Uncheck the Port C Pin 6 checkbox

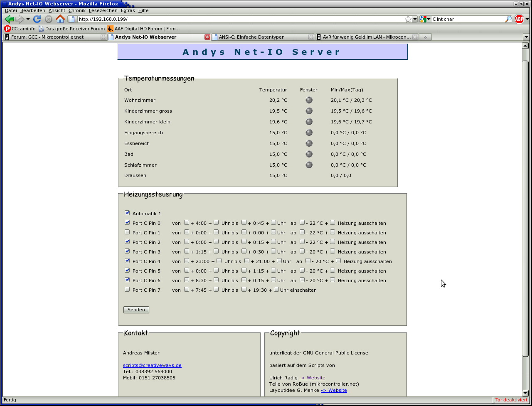pyautogui.click(x=127, y=280)
